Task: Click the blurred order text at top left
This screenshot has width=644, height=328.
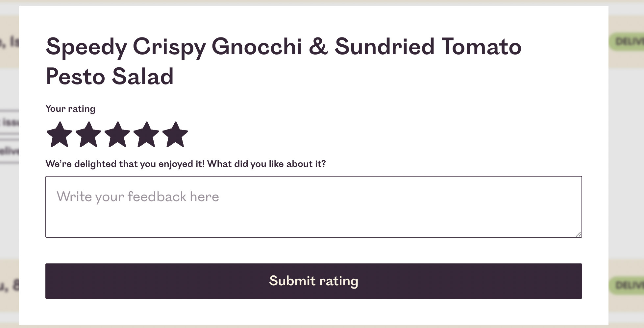Action: point(9,42)
